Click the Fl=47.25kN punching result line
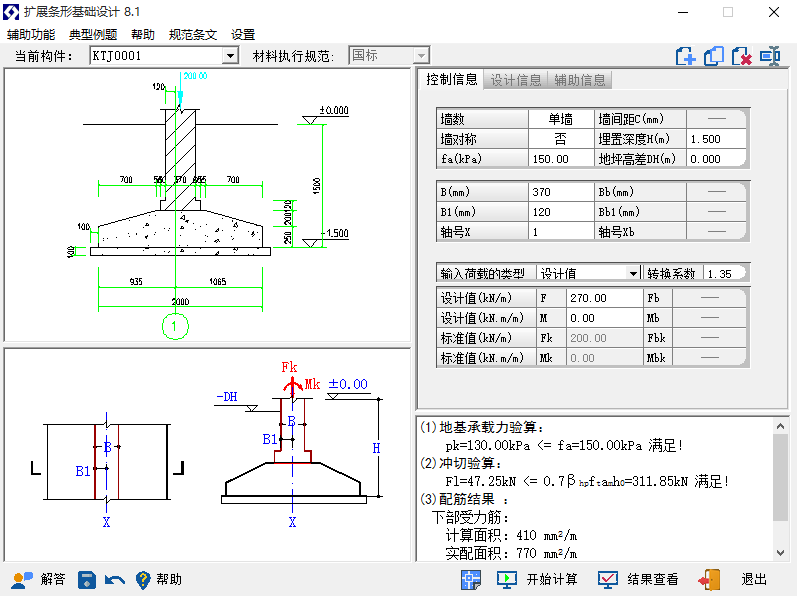 tap(587, 481)
